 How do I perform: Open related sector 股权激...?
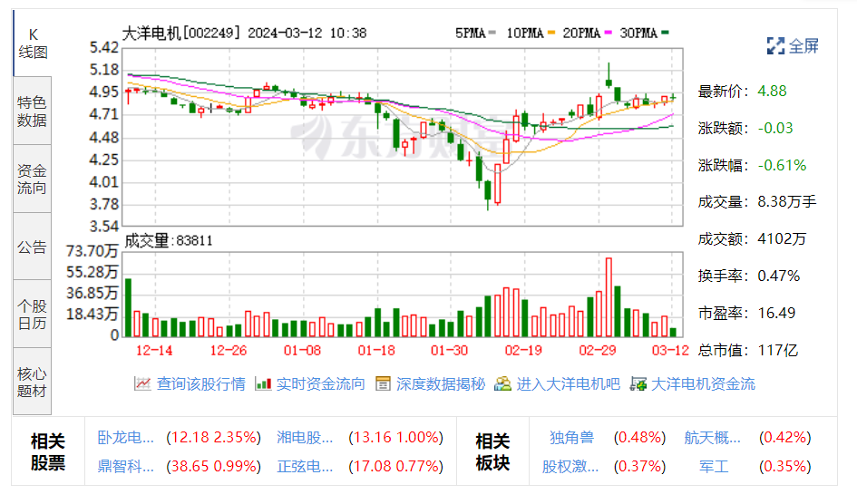click(x=570, y=466)
